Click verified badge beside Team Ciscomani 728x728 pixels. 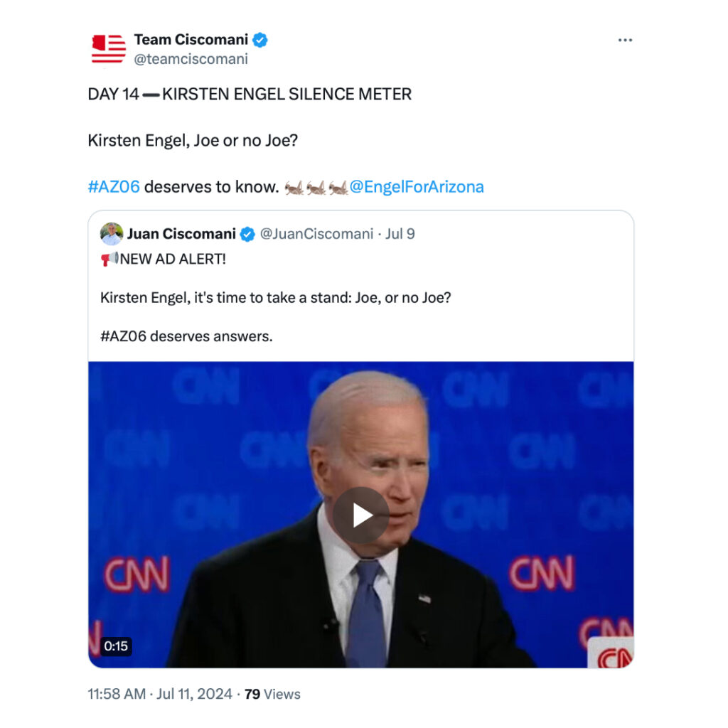tap(261, 40)
